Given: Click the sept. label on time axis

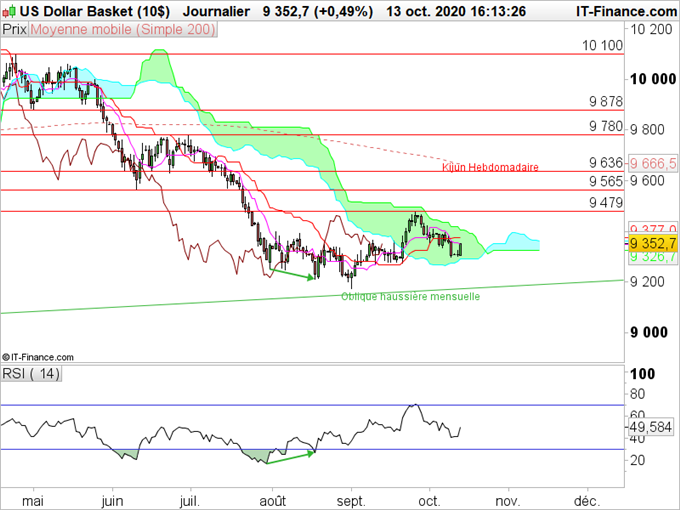Looking at the screenshot, I should [x=351, y=501].
